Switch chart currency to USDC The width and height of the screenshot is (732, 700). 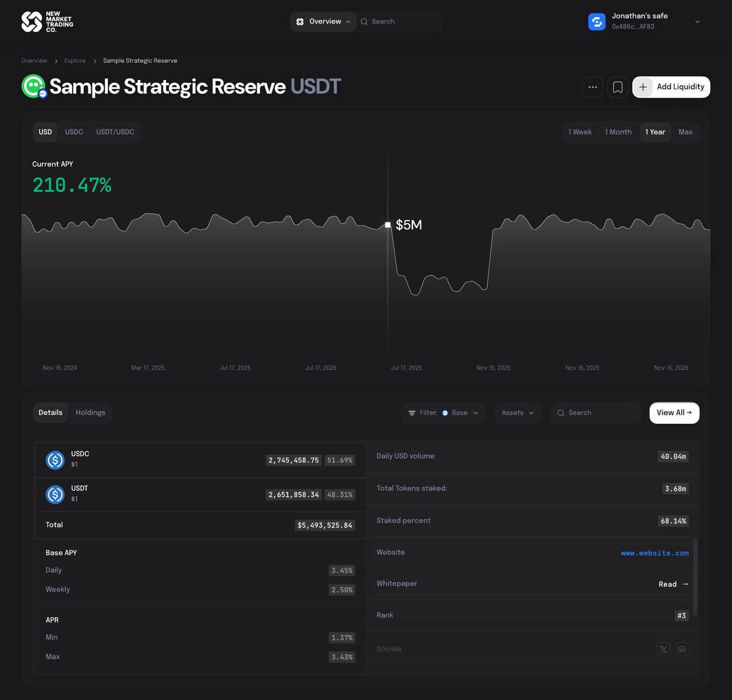(74, 132)
